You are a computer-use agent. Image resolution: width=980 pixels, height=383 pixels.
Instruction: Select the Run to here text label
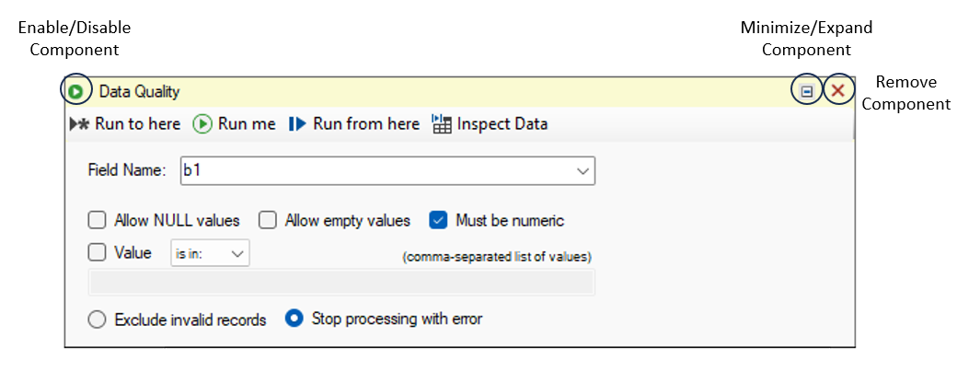(x=137, y=124)
